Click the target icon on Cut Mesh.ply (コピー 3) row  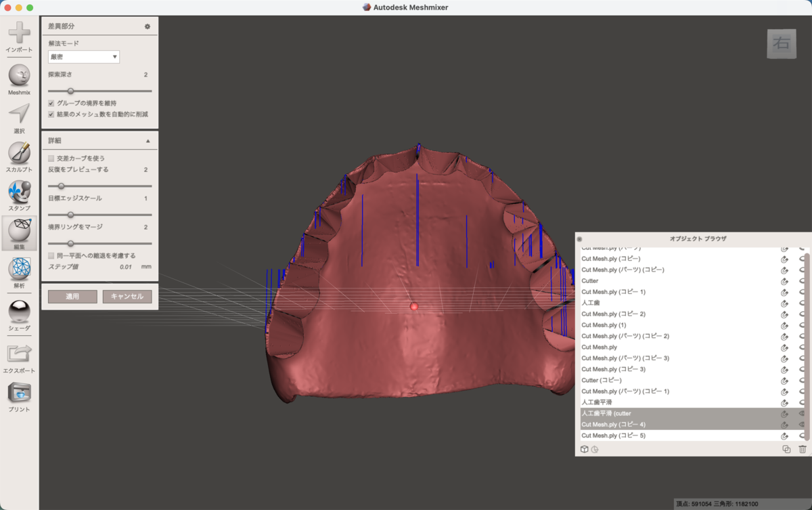point(785,369)
